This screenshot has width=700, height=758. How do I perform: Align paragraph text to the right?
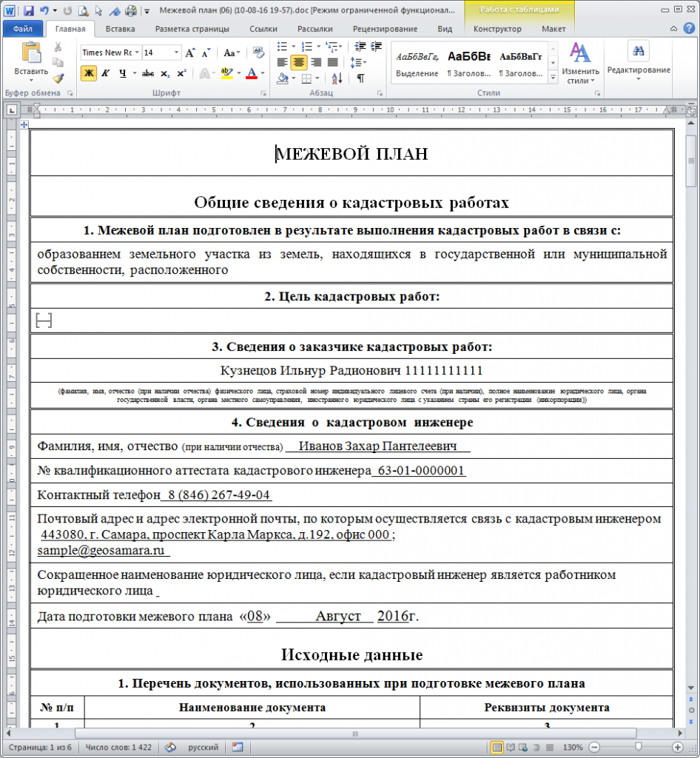click(x=316, y=62)
